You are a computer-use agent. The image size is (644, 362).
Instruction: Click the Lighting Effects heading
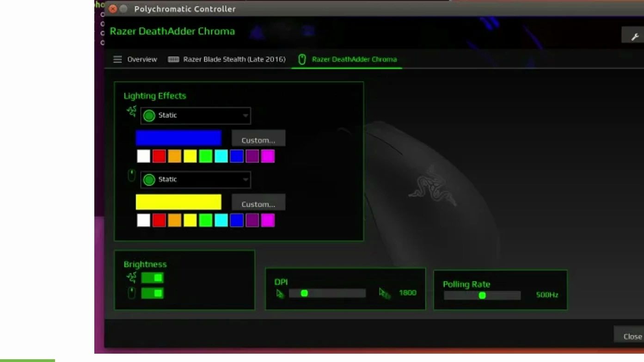(x=155, y=96)
